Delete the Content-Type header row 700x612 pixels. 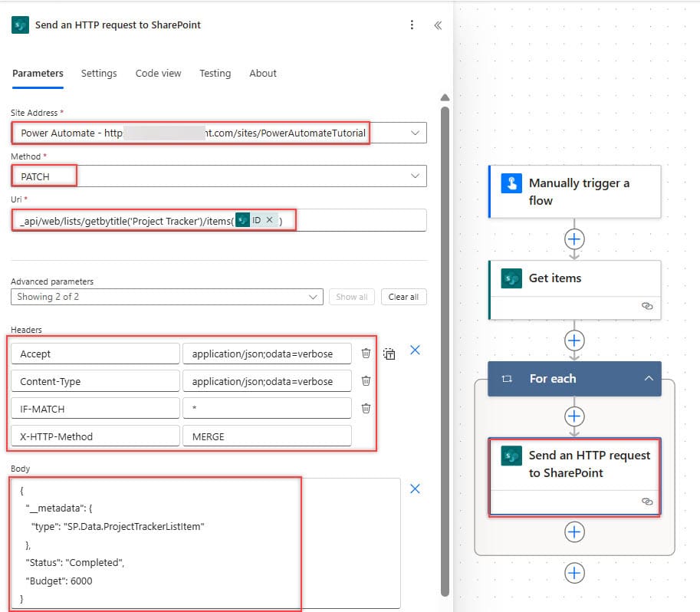click(x=366, y=381)
